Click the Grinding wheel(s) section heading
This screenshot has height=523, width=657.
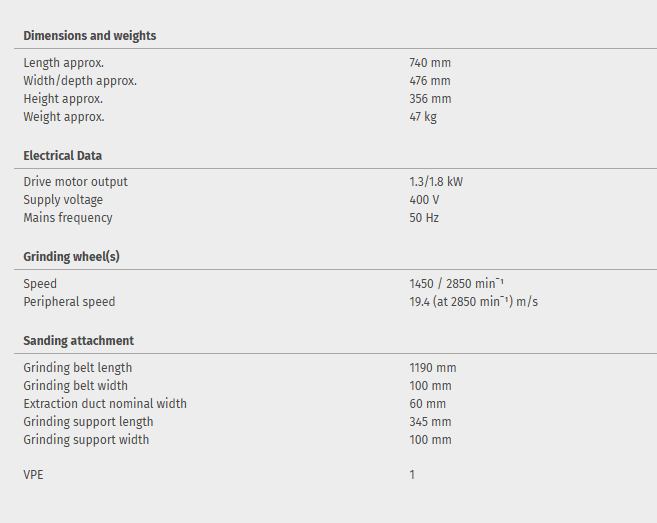(71, 257)
